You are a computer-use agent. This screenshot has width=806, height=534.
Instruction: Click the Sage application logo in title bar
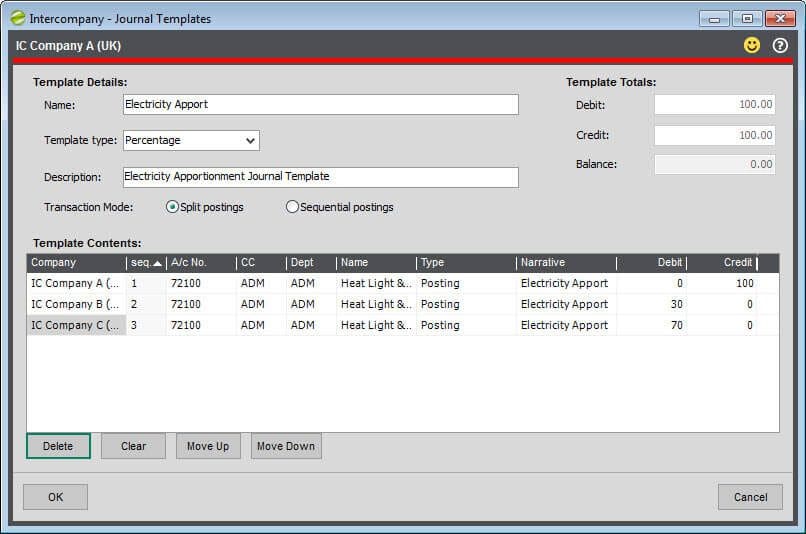coord(17,18)
